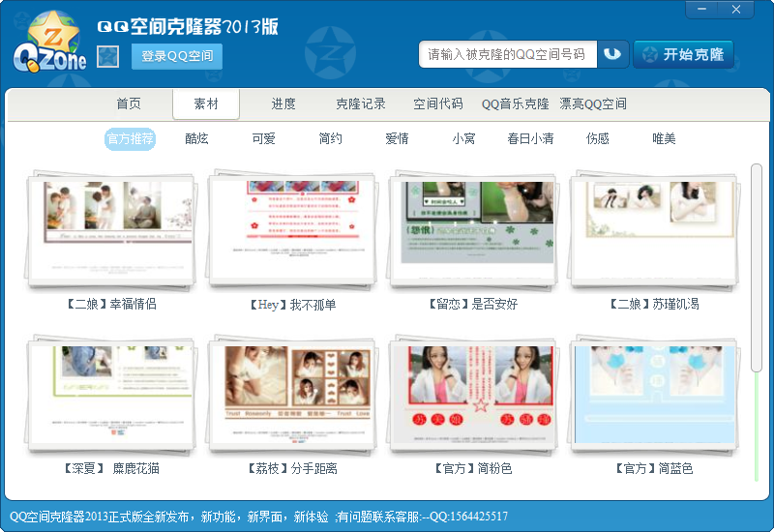Minimize the QQ空间克隆器 window
Viewport: 774px width, 532px height.
coord(702,10)
